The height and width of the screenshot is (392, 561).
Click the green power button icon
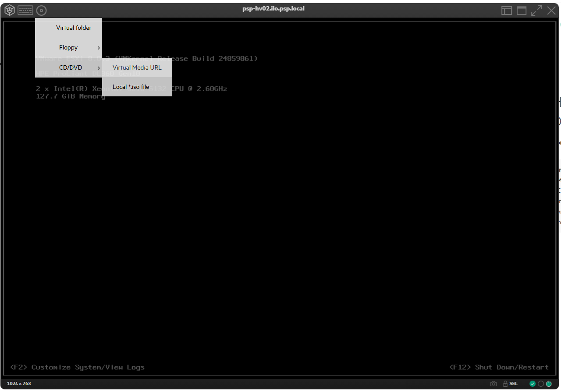[549, 384]
